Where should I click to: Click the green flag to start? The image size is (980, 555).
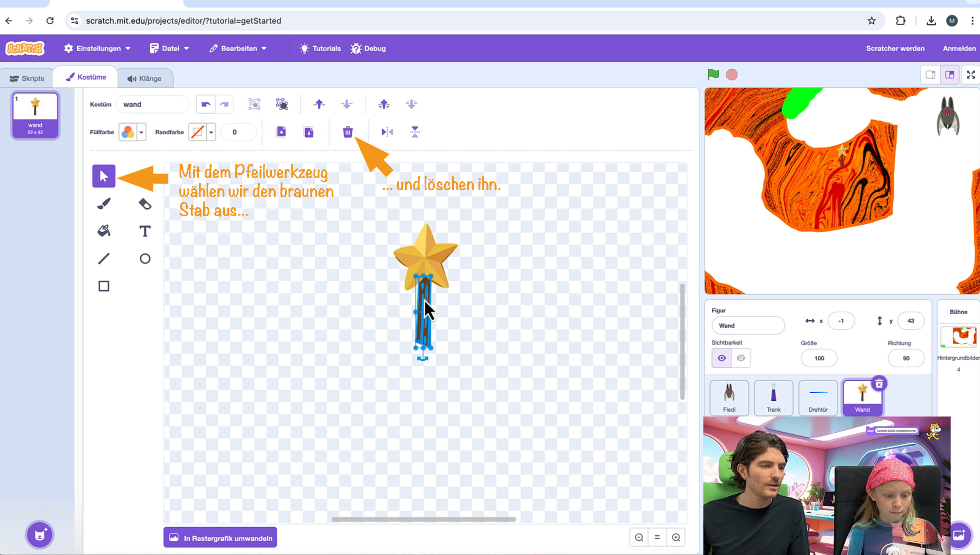click(x=713, y=75)
